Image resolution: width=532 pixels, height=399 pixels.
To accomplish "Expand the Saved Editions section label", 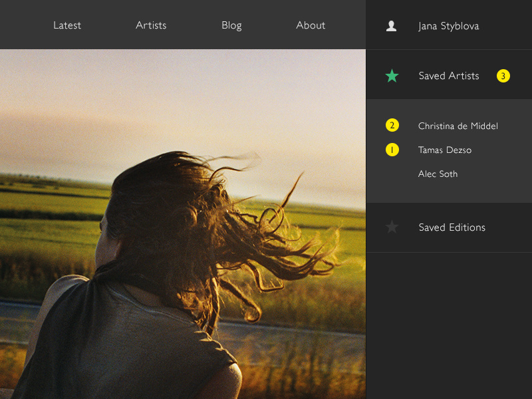I will pos(452,227).
